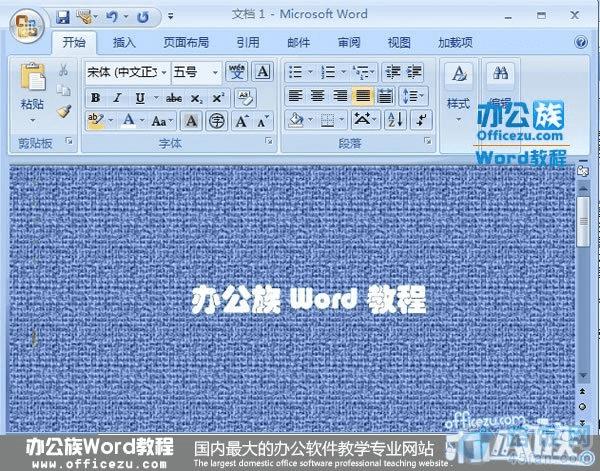
Task: Click the vertical scrollbar thumb
Action: pyautogui.click(x=583, y=222)
